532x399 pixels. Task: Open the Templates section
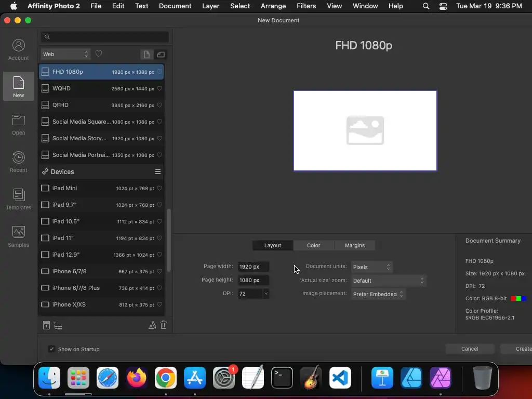pyautogui.click(x=19, y=199)
